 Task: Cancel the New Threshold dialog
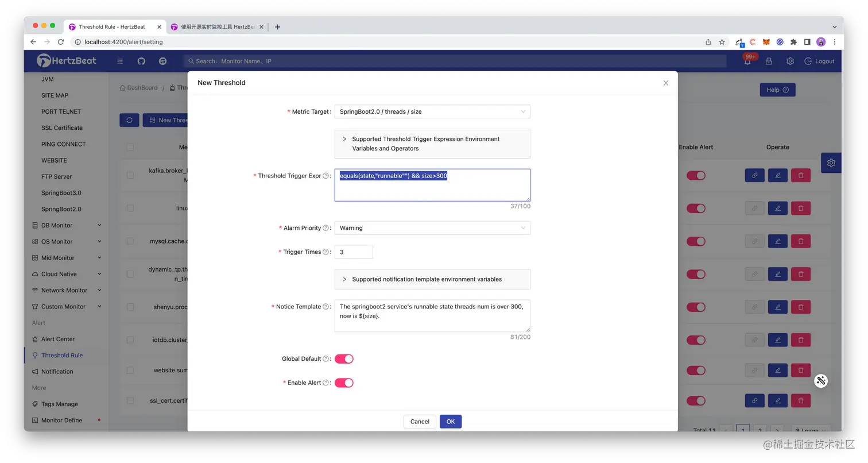coord(420,422)
